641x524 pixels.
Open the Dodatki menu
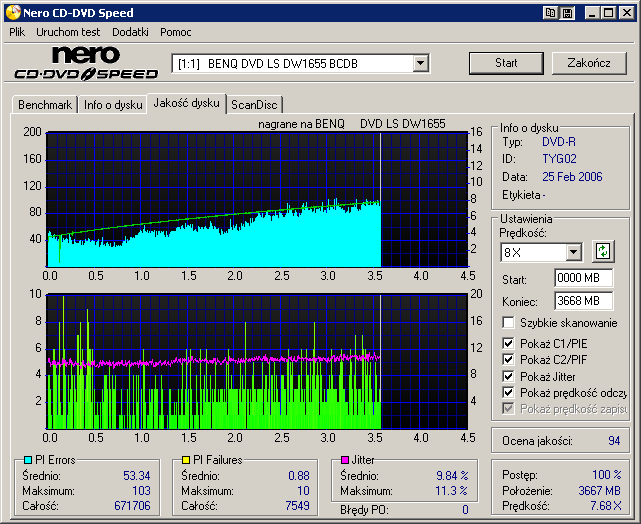click(x=130, y=32)
